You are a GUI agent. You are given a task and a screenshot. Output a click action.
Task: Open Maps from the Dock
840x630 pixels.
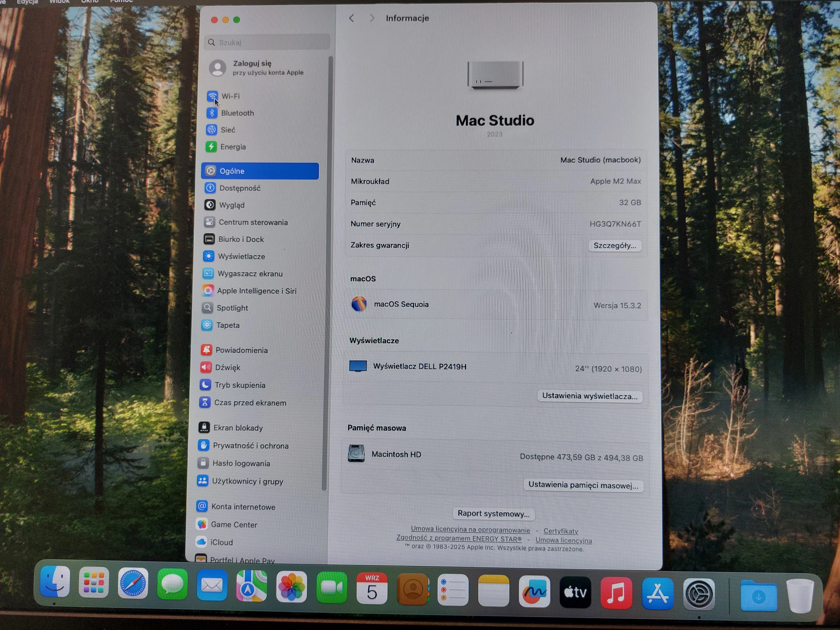[x=251, y=586]
